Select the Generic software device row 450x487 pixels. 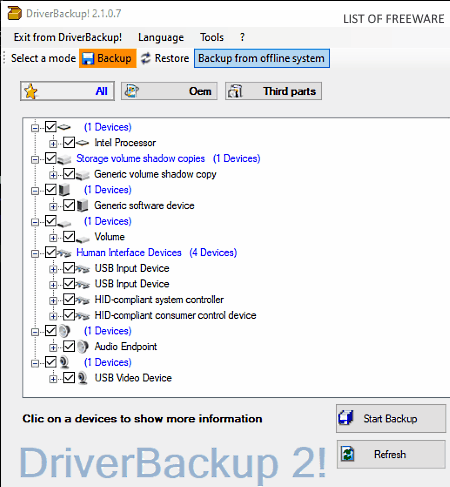pyautogui.click(x=144, y=205)
